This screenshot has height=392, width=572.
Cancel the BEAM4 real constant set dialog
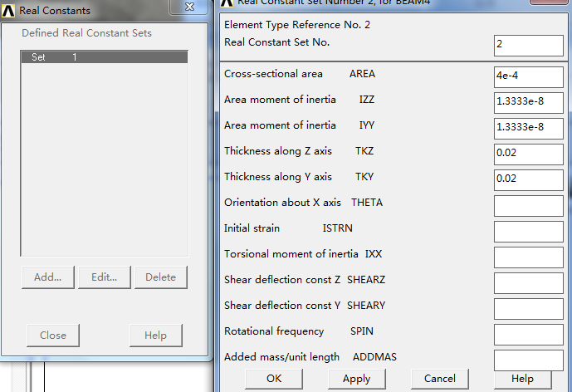point(439,379)
